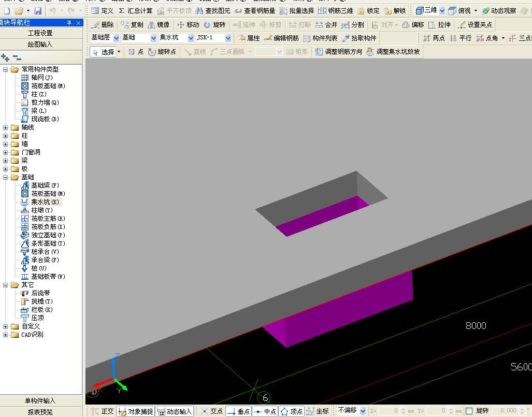This screenshot has width=532, height=417.
Task: Show 钢筋三维 rebar 3D view
Action: [x=336, y=11]
